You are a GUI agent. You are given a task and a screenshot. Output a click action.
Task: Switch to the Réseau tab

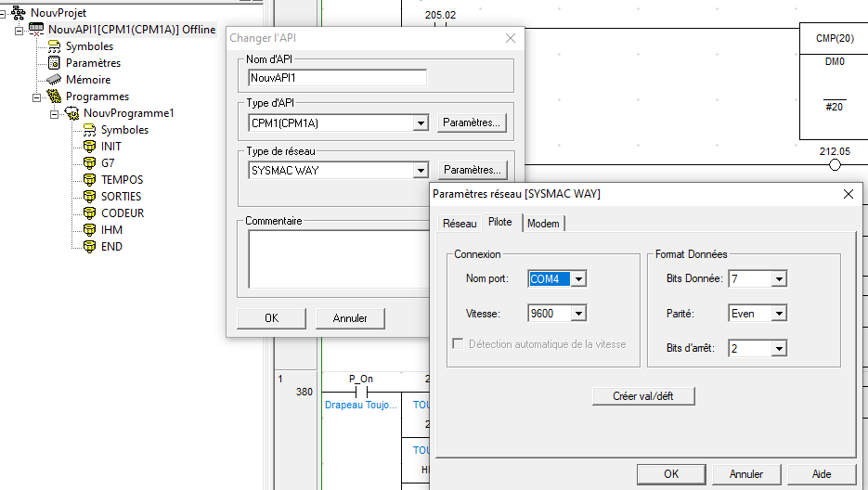pos(460,224)
